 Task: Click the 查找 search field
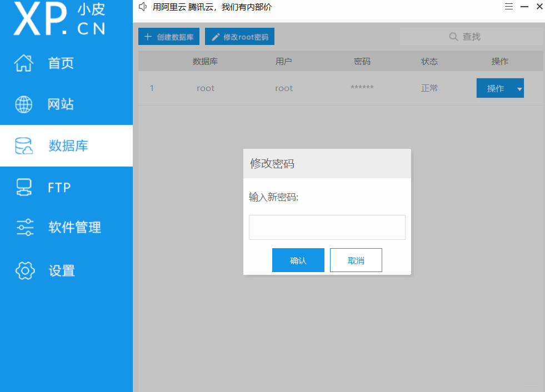471,37
